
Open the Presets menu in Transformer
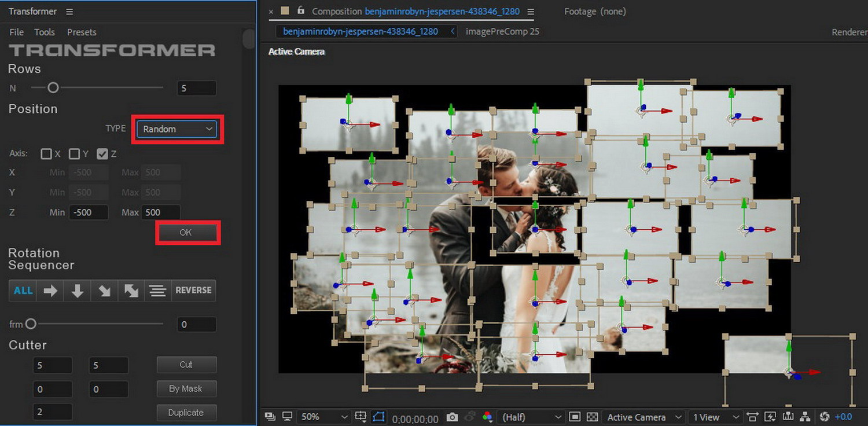pos(82,32)
